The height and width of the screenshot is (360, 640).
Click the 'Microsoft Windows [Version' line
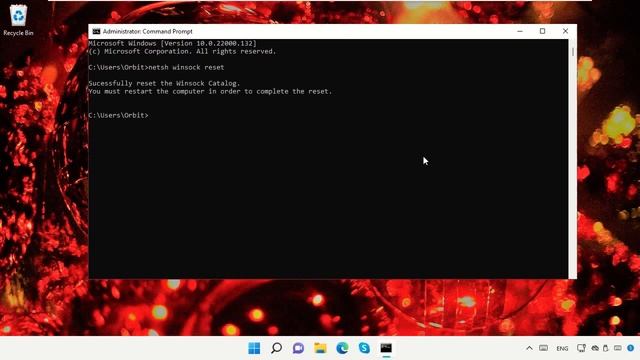(173, 43)
